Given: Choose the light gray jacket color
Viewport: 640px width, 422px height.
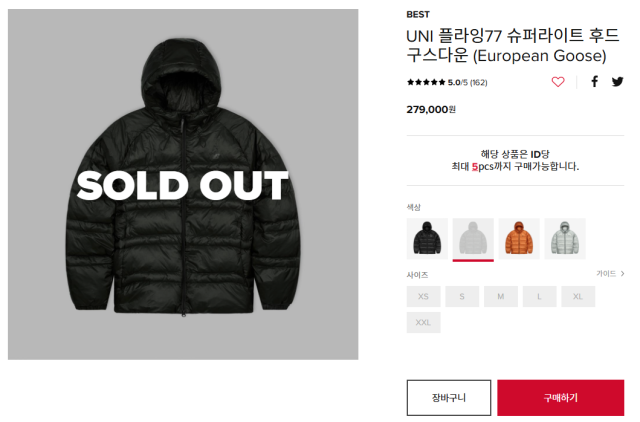Looking at the screenshot, I should click(x=565, y=238).
